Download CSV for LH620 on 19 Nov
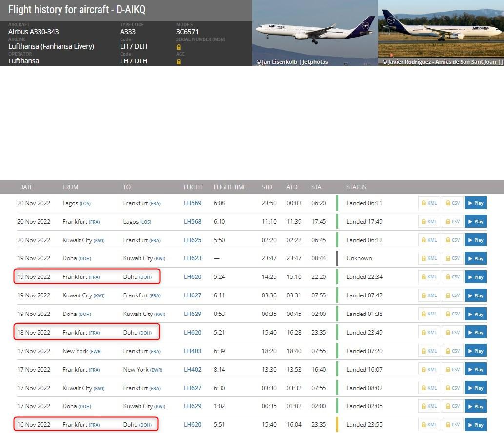 (x=453, y=277)
